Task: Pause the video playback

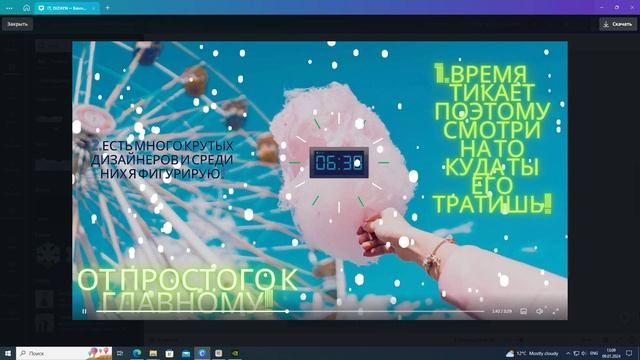Action: (x=84, y=311)
